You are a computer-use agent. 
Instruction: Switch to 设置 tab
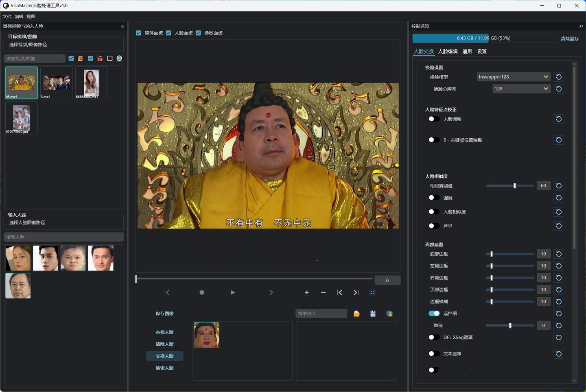(482, 51)
